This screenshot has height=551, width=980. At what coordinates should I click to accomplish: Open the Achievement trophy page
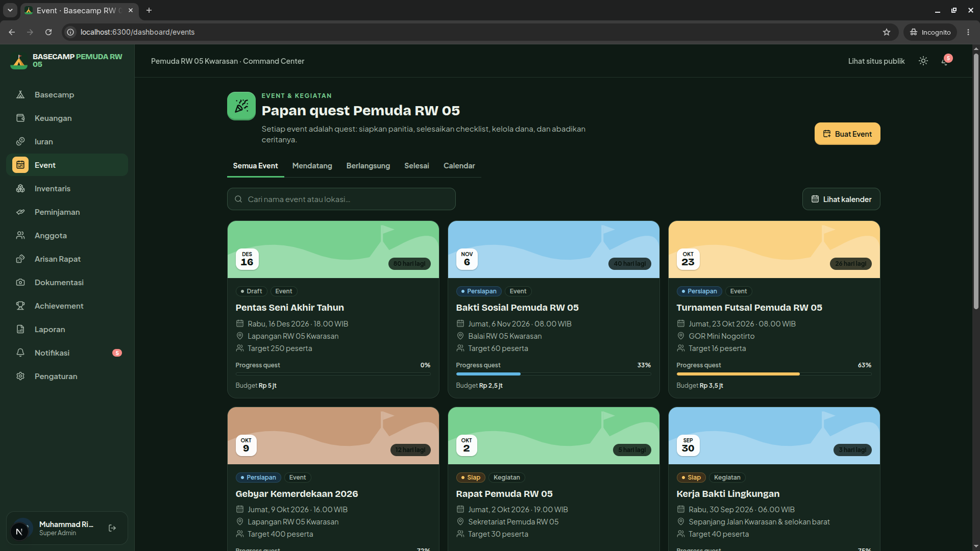point(67,306)
